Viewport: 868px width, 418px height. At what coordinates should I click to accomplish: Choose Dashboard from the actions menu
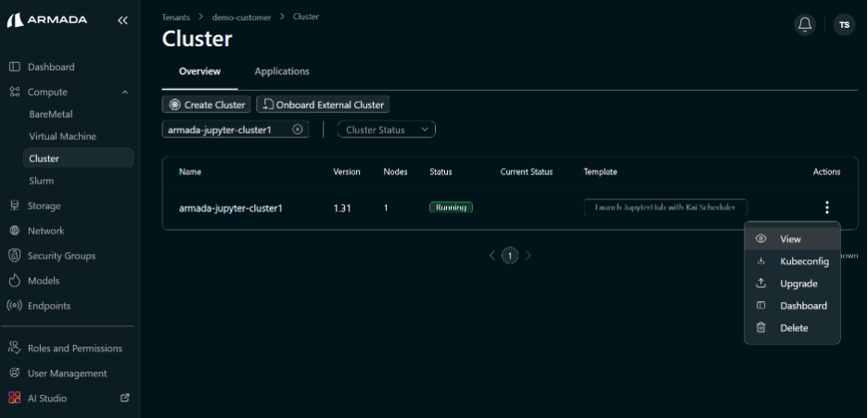click(792, 305)
